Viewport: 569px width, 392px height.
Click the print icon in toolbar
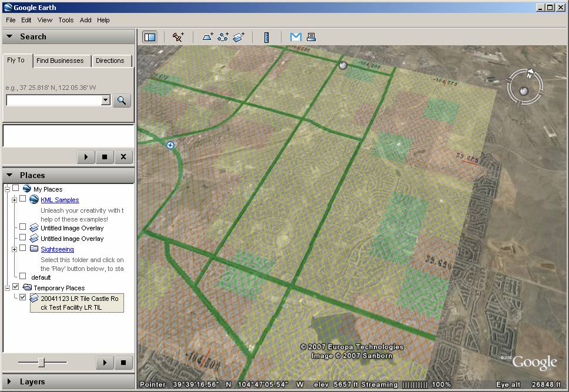(x=311, y=37)
